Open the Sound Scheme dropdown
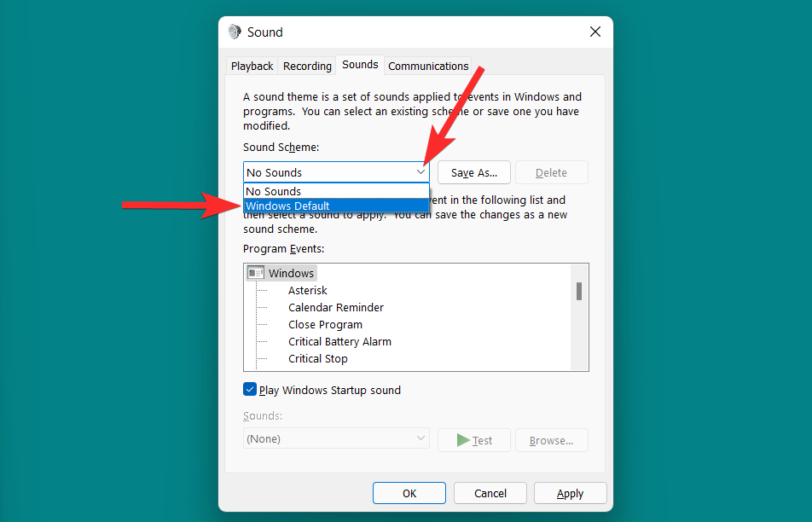This screenshot has height=522, width=812. tap(421, 171)
